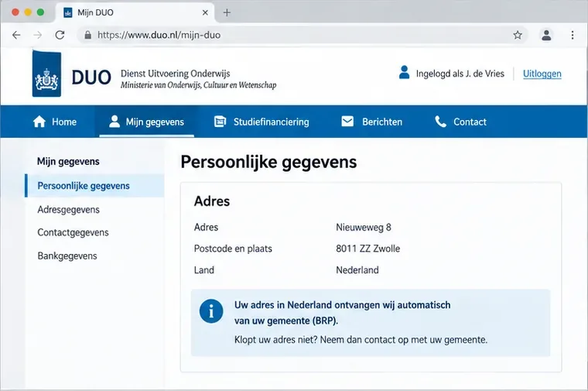Screen dimensions: 588x391
Task: Click the Klopt uw adres niet sentence
Action: [361, 340]
